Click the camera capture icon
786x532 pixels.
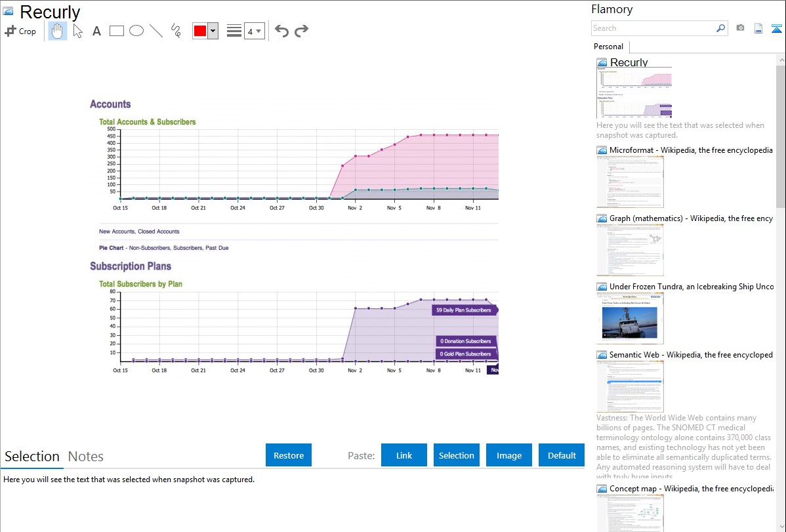pos(740,28)
